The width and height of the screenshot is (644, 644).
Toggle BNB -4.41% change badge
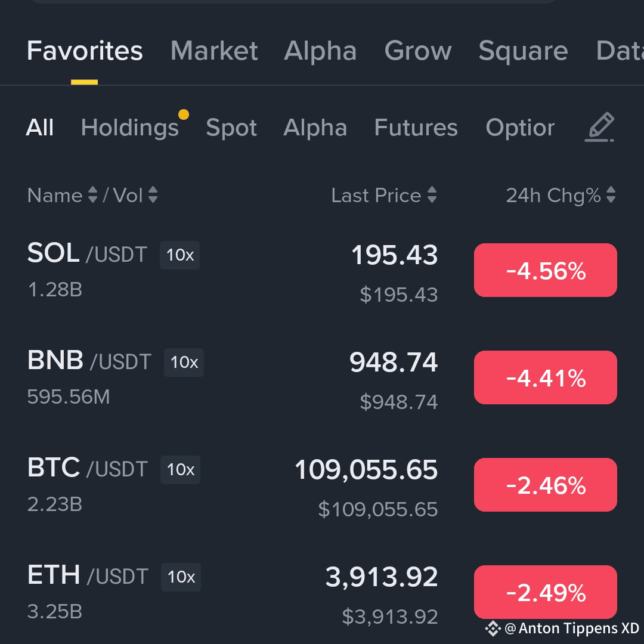click(546, 377)
